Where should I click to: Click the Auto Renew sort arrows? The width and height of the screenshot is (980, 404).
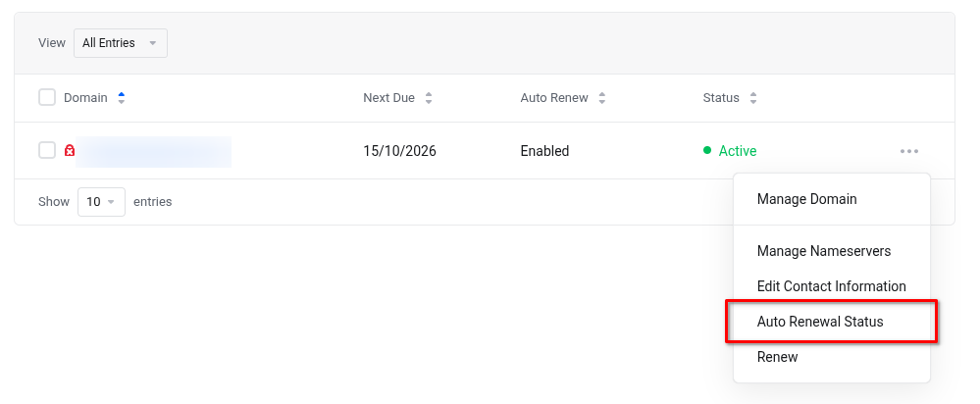(602, 98)
